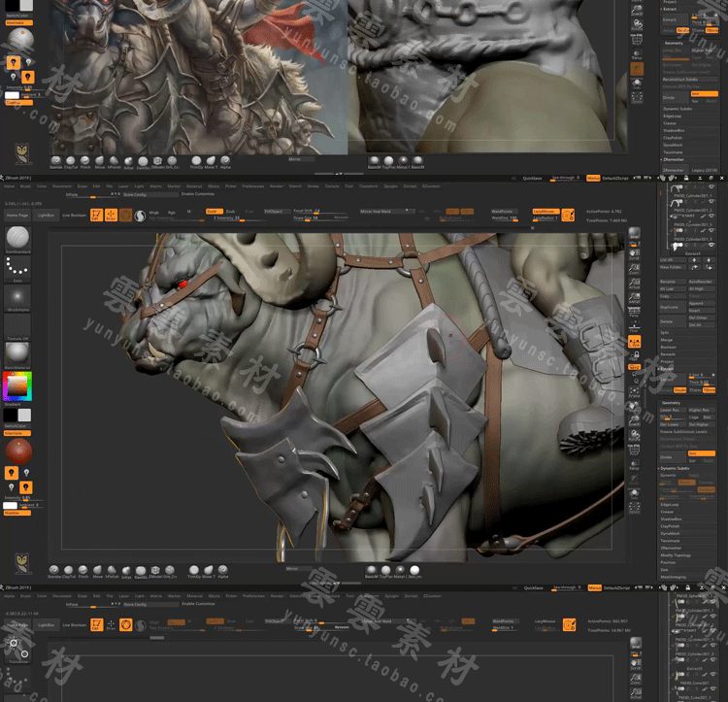Click Draw Size slider in middle window
This screenshot has width=728, height=702.
pyautogui.click(x=320, y=218)
